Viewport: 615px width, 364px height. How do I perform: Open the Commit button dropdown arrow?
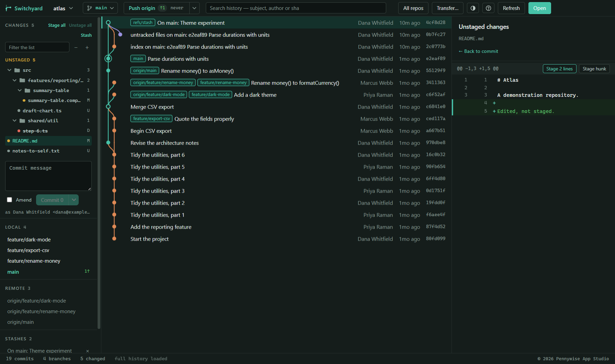coord(74,200)
